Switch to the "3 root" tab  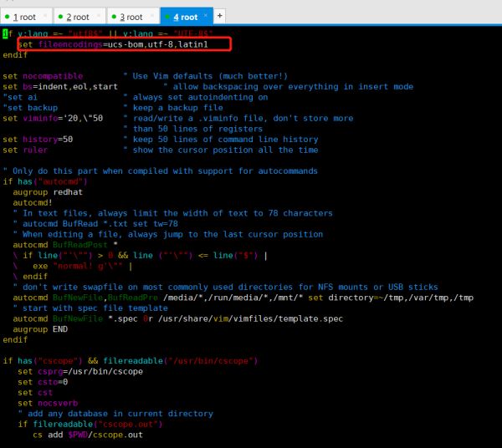131,16
